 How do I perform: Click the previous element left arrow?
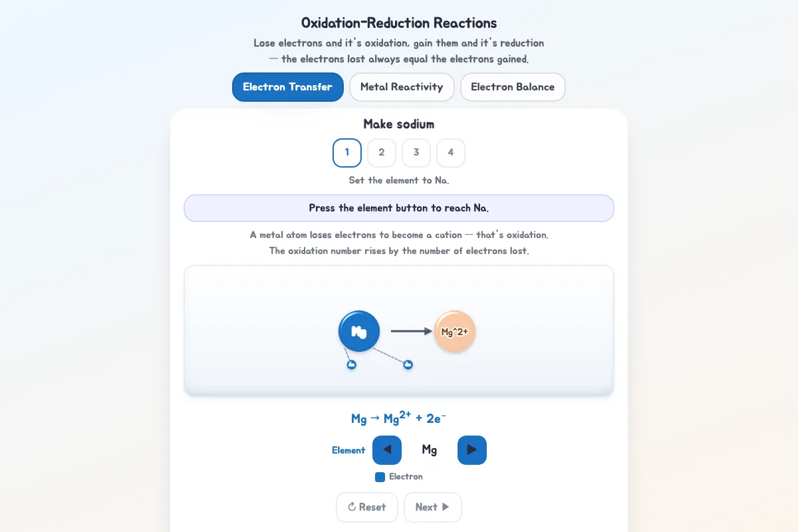tap(387, 450)
